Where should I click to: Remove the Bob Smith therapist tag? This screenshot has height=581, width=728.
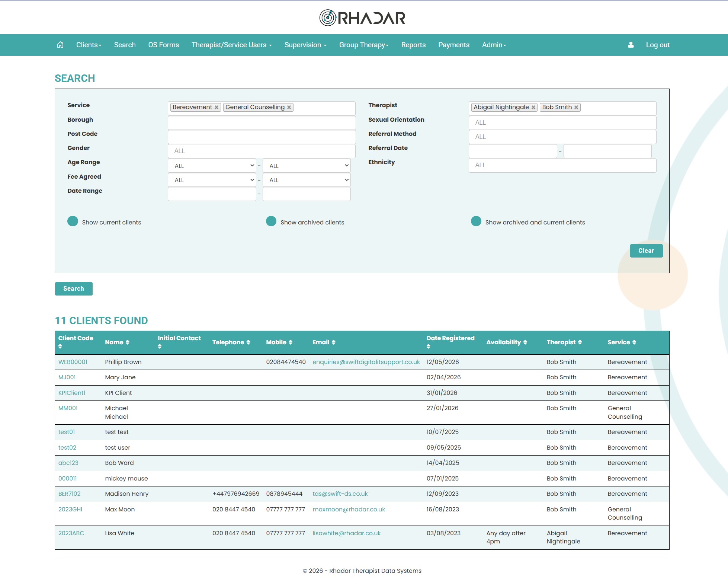coord(576,107)
